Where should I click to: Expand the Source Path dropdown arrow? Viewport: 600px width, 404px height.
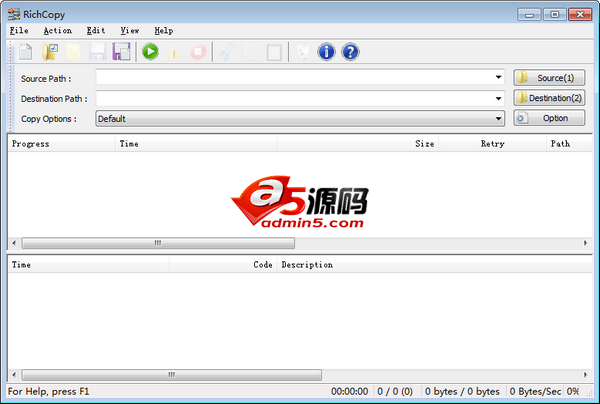pyautogui.click(x=498, y=77)
